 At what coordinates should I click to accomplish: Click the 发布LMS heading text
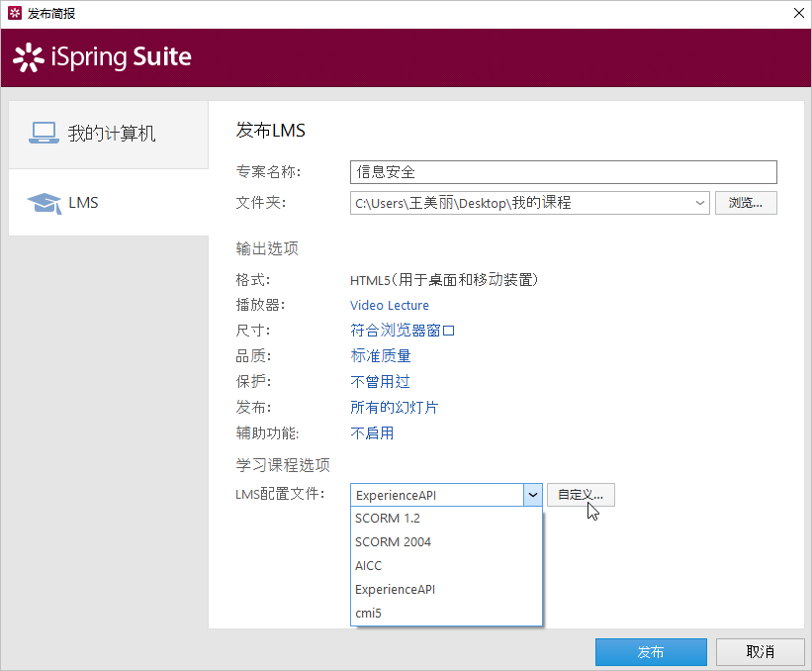(x=270, y=130)
